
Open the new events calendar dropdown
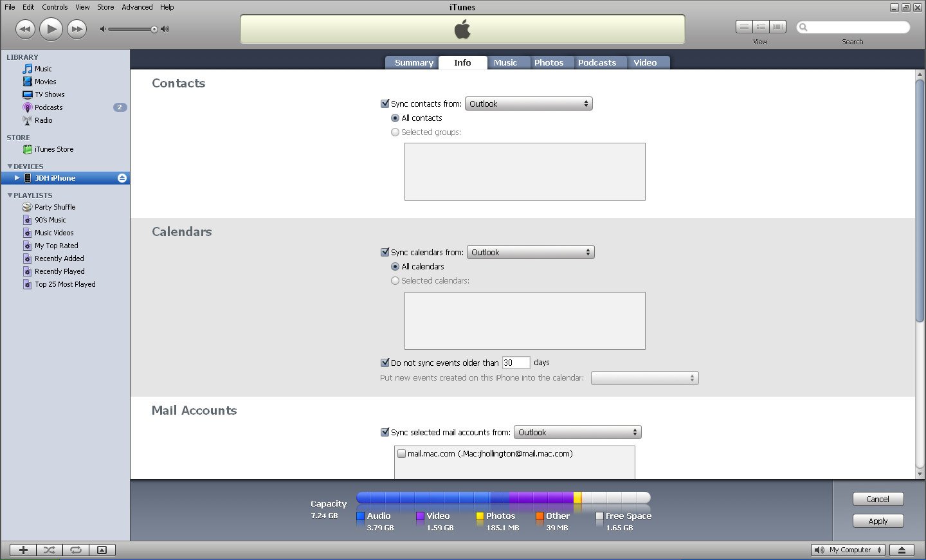tap(645, 378)
